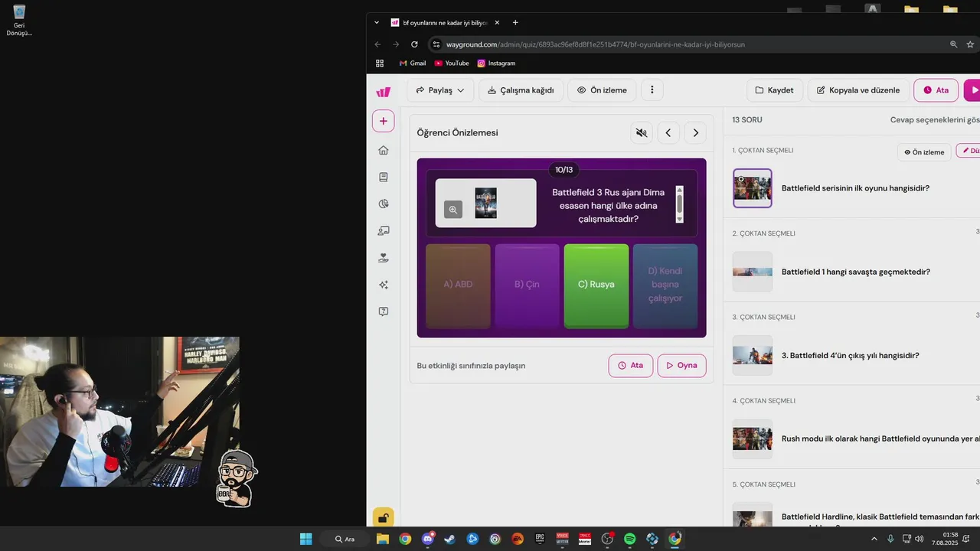Select question 'Battlefield 1 hangi savaşta geçmektedir?'

(856, 272)
